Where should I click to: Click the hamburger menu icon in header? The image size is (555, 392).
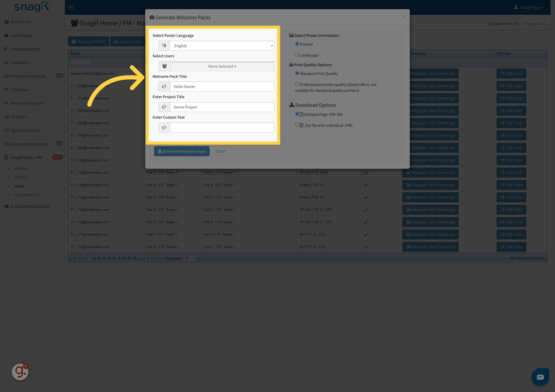click(x=71, y=7)
